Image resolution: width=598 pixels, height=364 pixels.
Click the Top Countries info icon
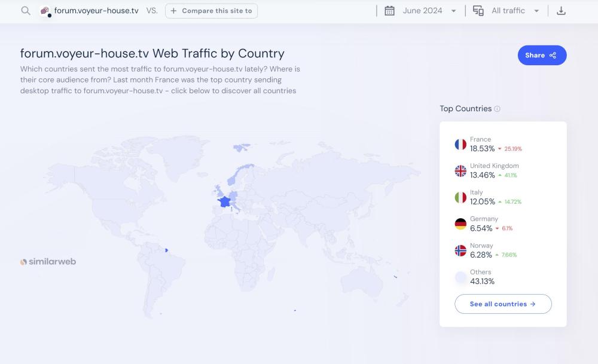coord(498,109)
